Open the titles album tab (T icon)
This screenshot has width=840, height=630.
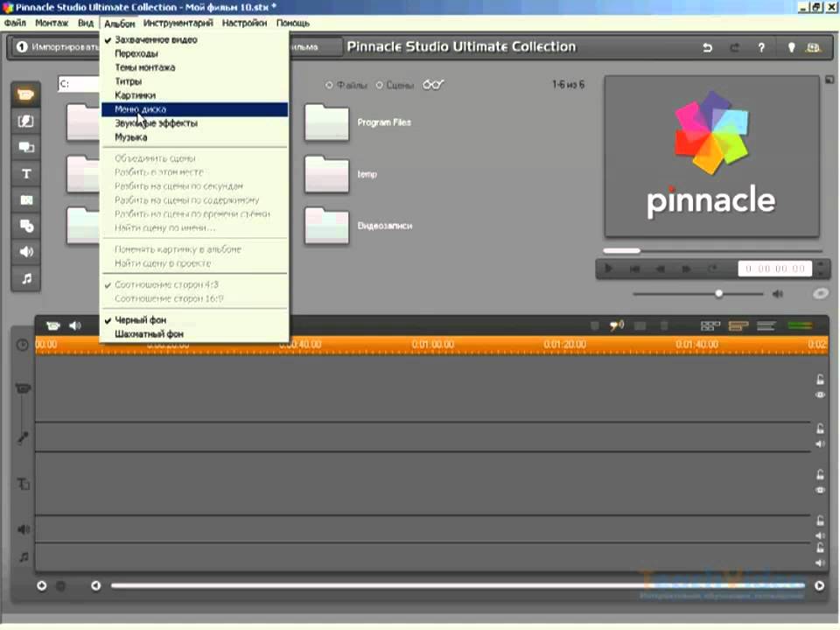pyautogui.click(x=25, y=173)
